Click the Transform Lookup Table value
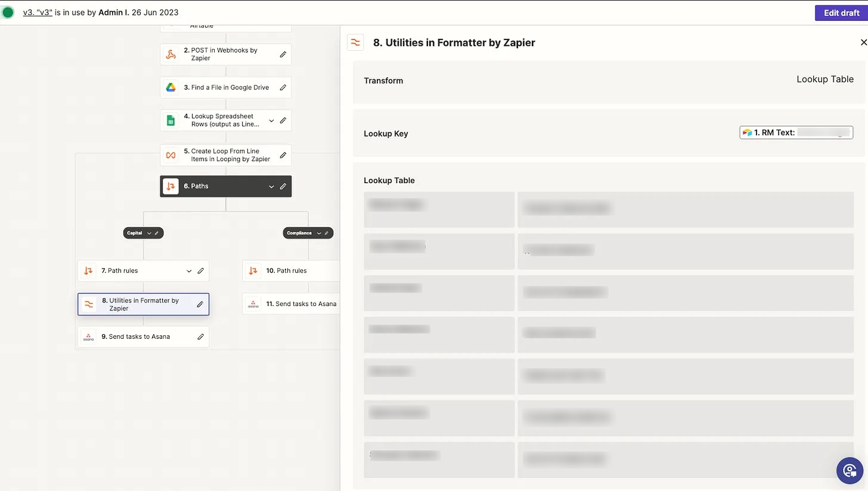This screenshot has height=491, width=868. [825, 79]
